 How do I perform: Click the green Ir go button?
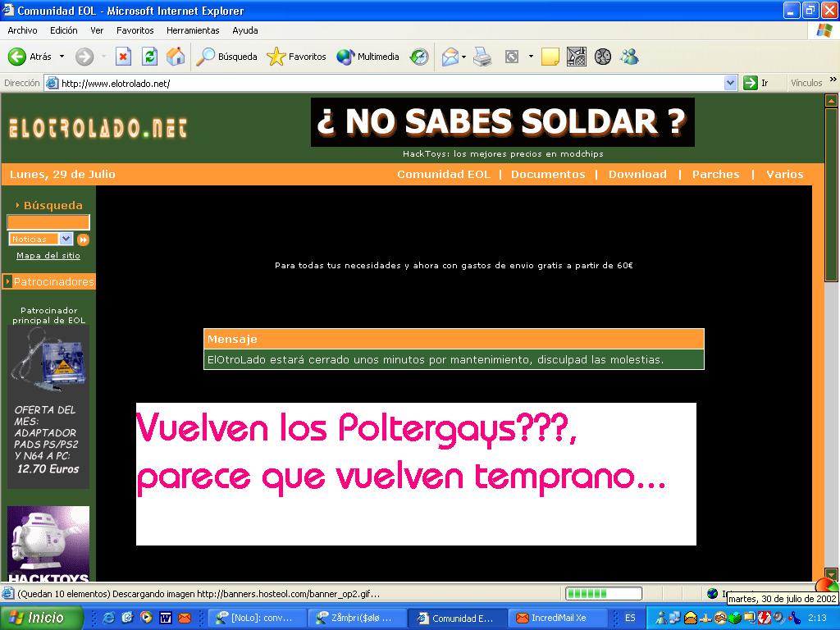(x=756, y=83)
